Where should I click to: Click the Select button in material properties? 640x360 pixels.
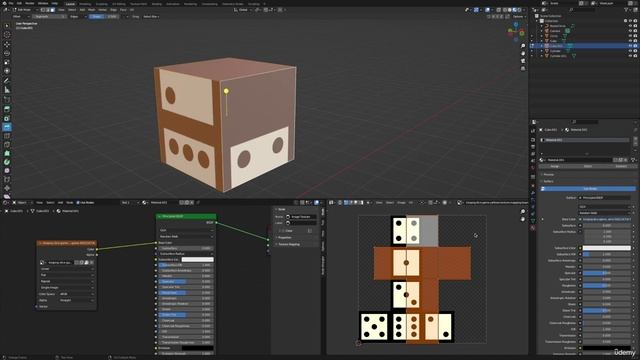pos(587,167)
